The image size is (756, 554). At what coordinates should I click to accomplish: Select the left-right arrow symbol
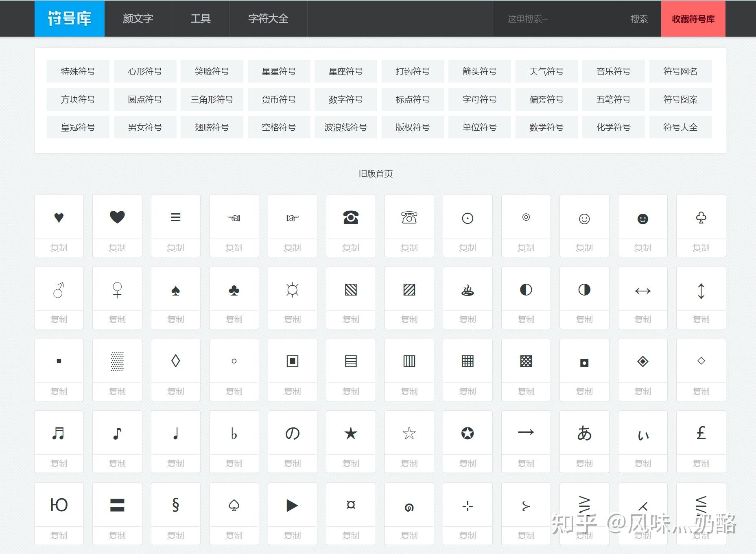(x=642, y=291)
